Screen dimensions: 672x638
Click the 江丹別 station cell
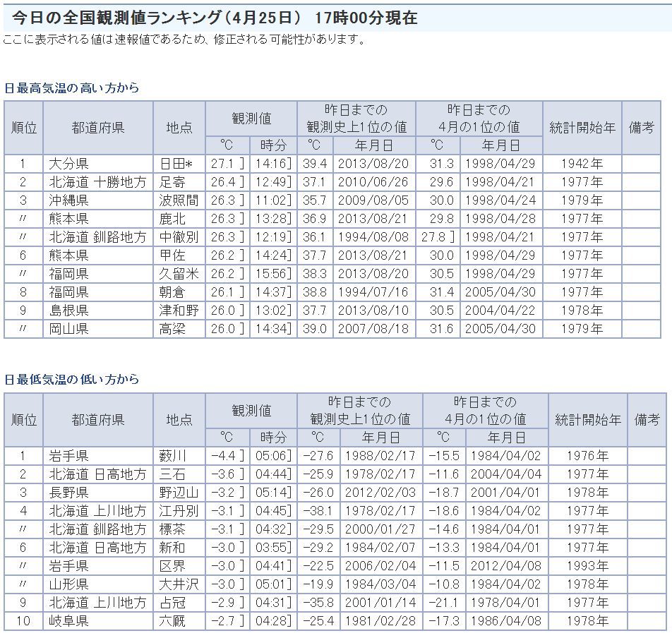coord(179,511)
